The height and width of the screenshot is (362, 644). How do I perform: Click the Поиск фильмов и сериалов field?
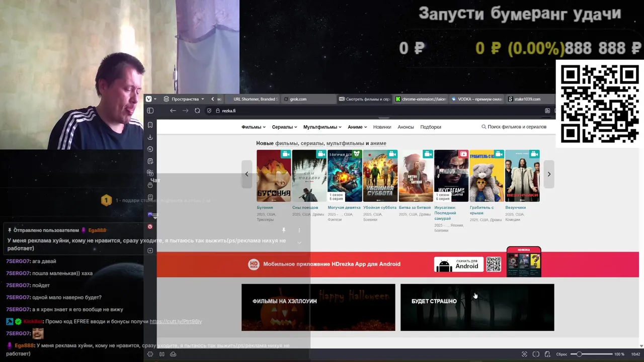[514, 127]
